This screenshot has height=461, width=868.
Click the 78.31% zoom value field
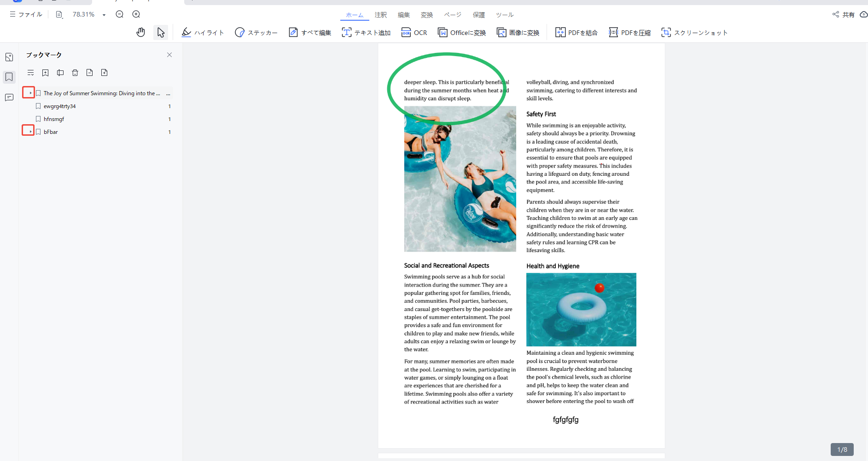(x=83, y=15)
